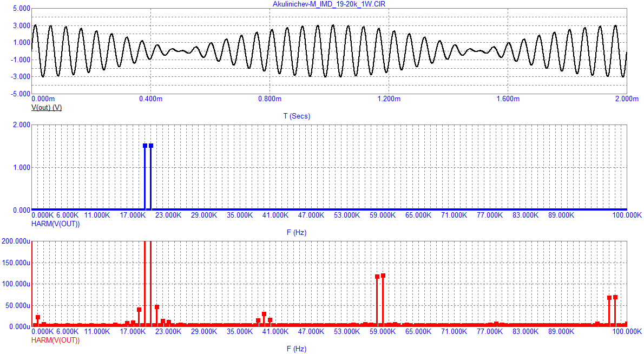Click the 19 kHz blue harmonic marker

click(145, 146)
